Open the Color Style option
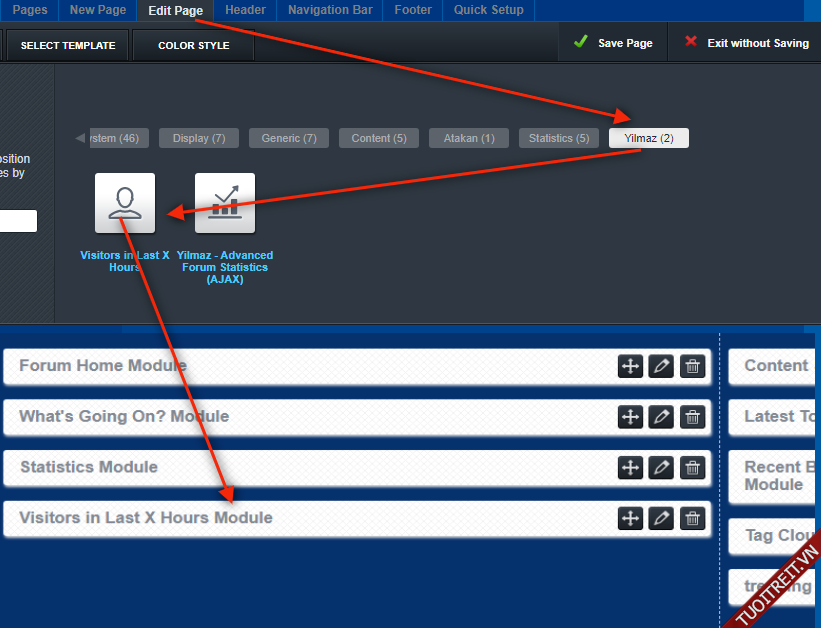 tap(193, 45)
